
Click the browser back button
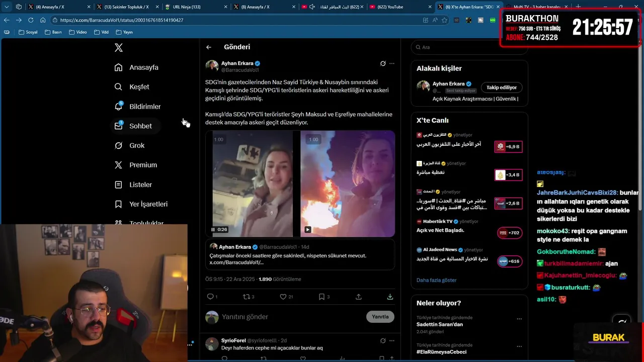coord(7,20)
